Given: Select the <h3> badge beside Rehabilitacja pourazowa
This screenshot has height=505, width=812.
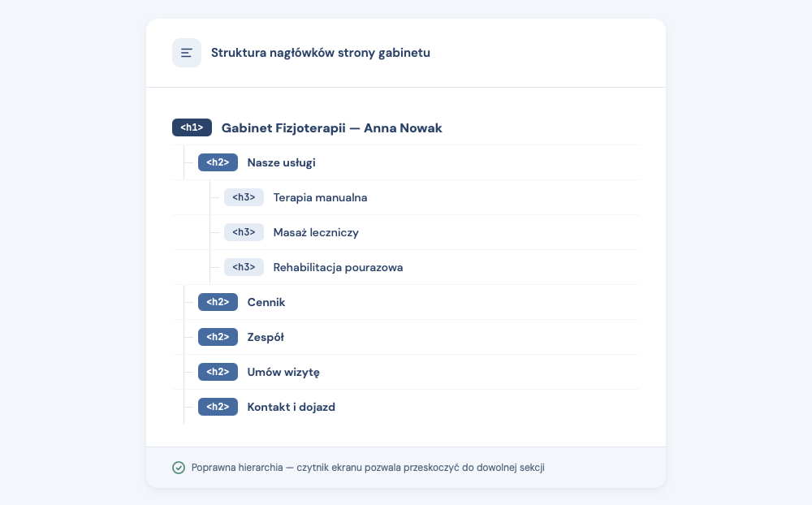Looking at the screenshot, I should coord(244,267).
